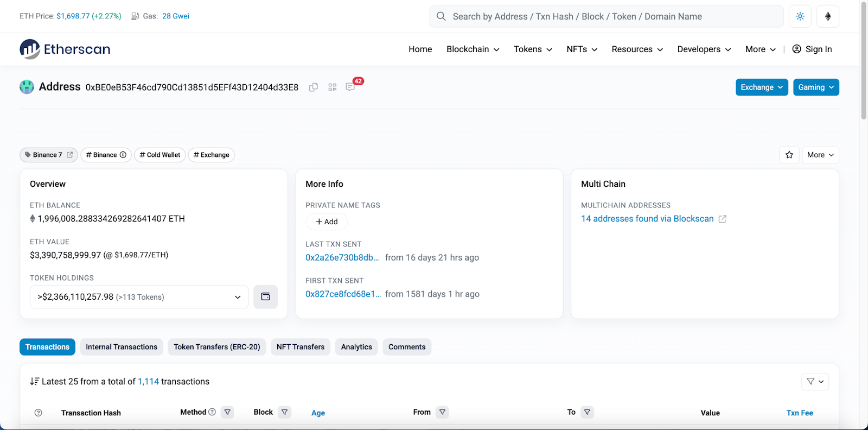Click the ETH price $1,698.77 link
The image size is (868, 430).
(89, 16)
